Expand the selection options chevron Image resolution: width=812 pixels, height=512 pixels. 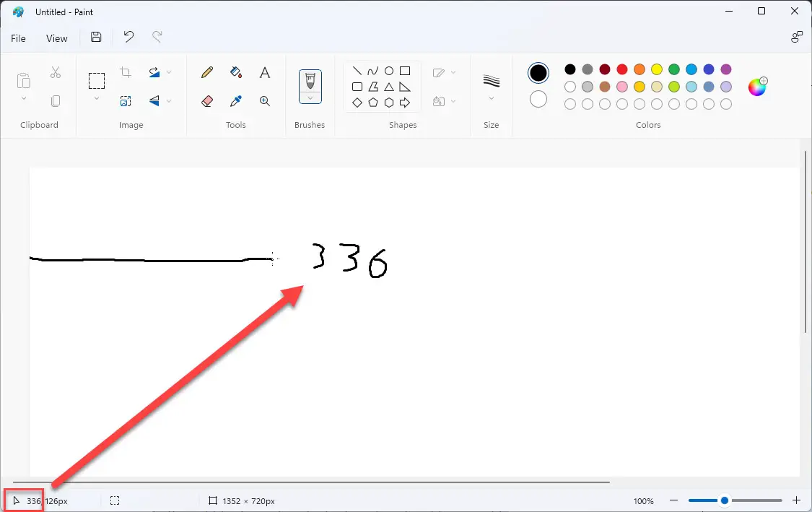click(97, 98)
